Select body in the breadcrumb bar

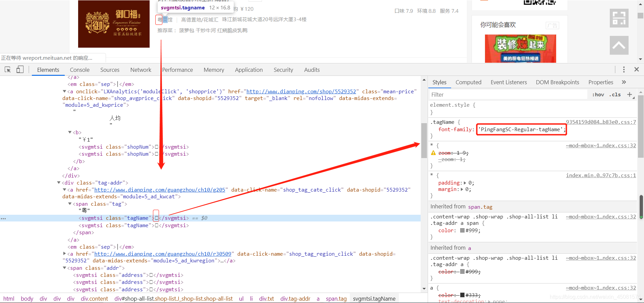pos(27,299)
